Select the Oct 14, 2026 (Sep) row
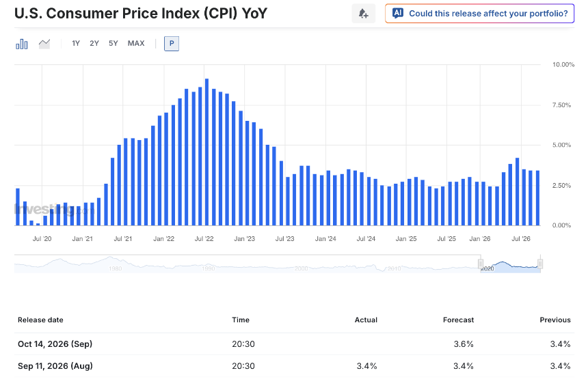Screen dimensions: 588x379 pyautogui.click(x=294, y=343)
